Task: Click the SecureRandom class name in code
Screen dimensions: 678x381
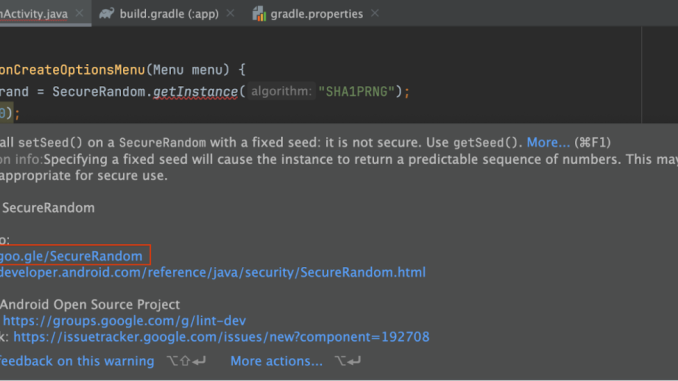Action: (x=99, y=92)
